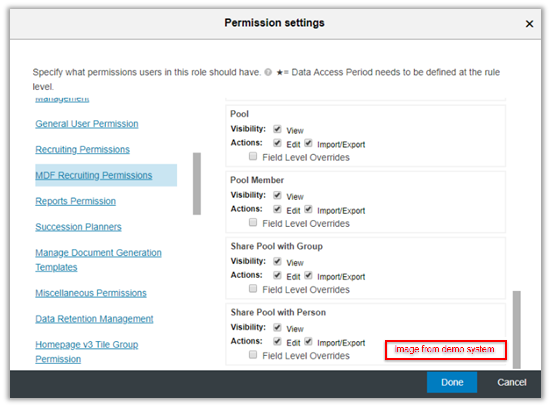Toggle Edit for Share Pool with Group
551x407 pixels.
coord(277,275)
